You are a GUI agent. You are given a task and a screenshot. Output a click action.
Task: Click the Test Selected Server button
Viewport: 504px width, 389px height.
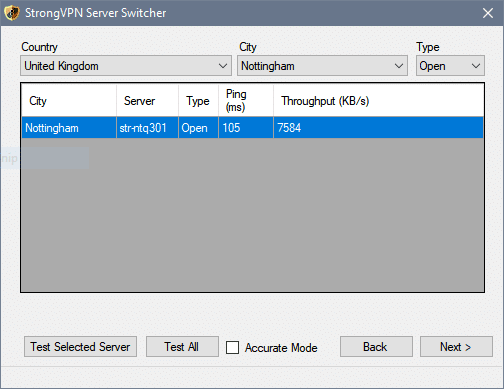(80, 347)
